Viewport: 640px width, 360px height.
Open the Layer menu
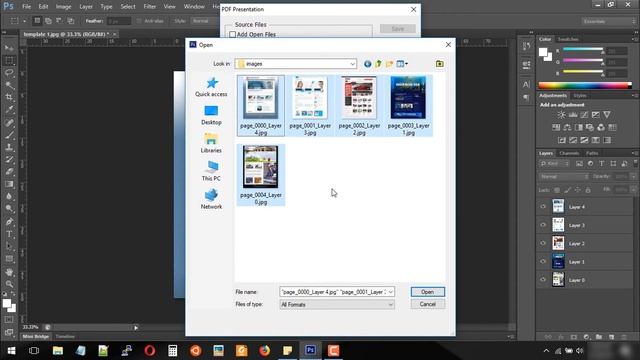click(x=86, y=7)
